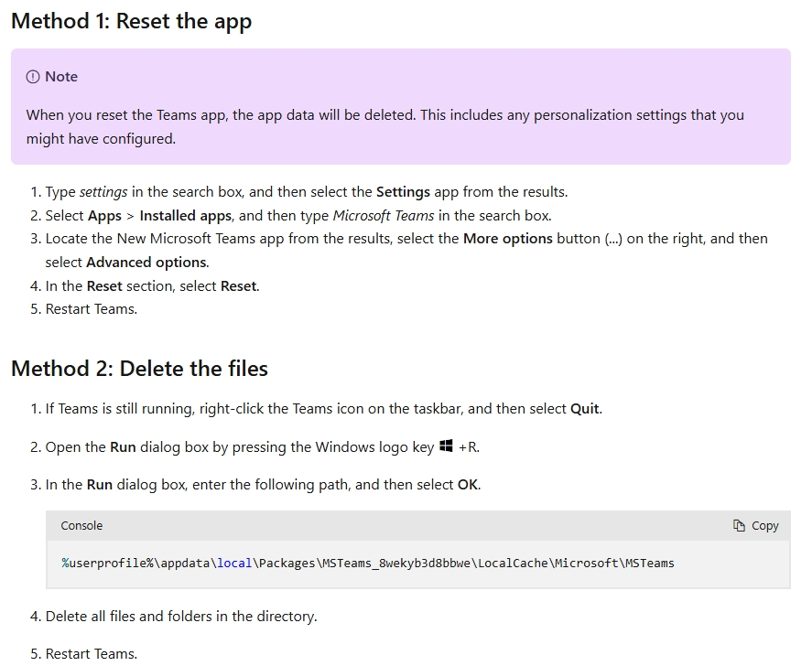Click the copy icon beside the Copy label
Screen dimensions: 812x666
[x=739, y=526]
